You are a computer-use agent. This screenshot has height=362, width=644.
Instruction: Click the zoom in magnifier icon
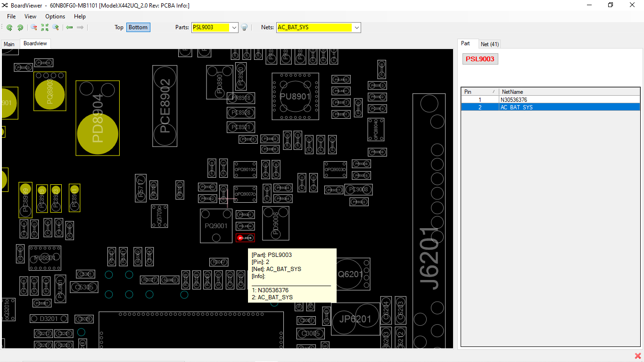click(x=56, y=27)
